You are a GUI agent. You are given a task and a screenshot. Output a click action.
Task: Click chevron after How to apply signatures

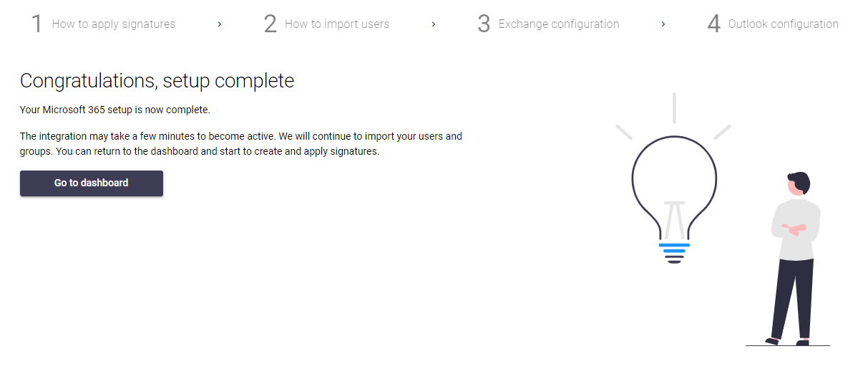click(220, 24)
